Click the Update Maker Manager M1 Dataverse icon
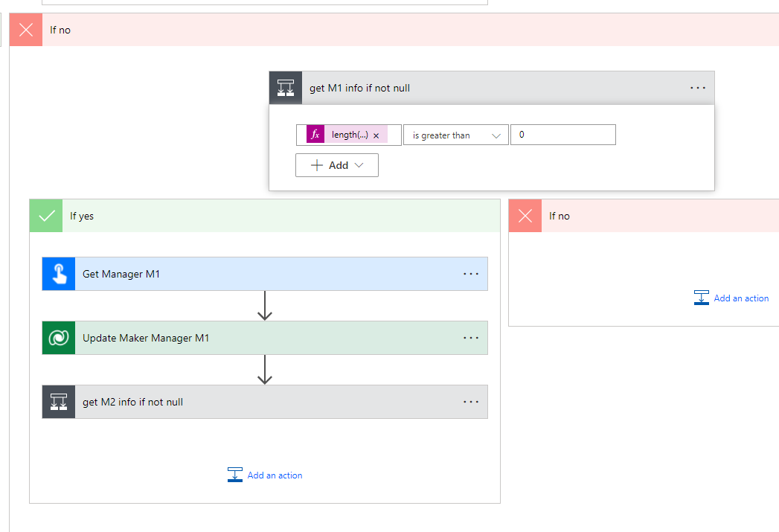The width and height of the screenshot is (779, 532). (59, 338)
